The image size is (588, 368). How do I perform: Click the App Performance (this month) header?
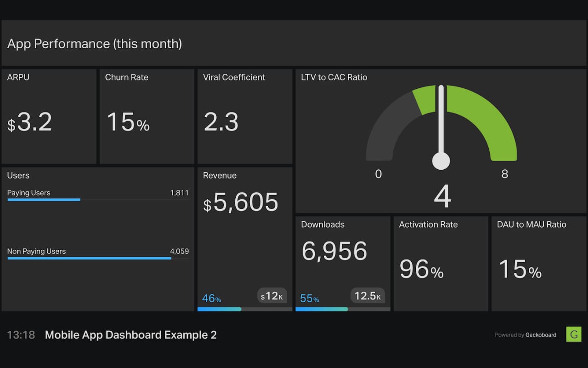coord(95,44)
